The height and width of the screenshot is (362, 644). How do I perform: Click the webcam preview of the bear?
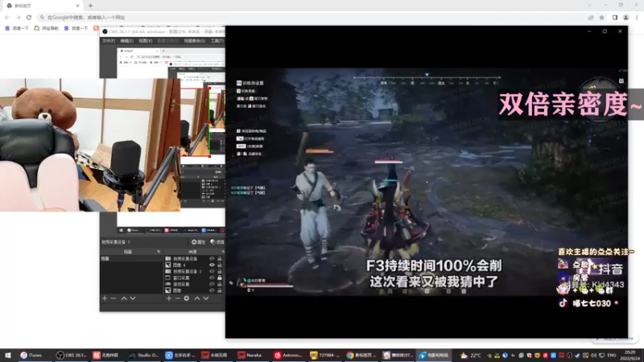90,145
